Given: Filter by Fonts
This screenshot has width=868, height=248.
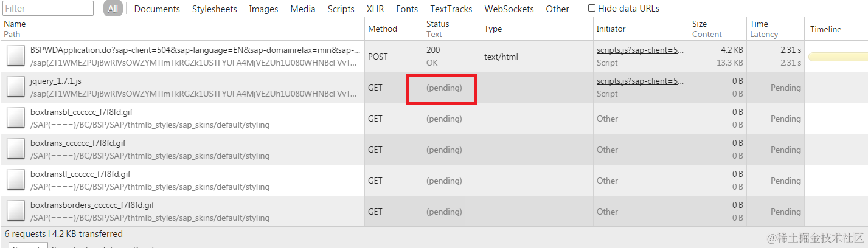Looking at the screenshot, I should click(x=407, y=9).
